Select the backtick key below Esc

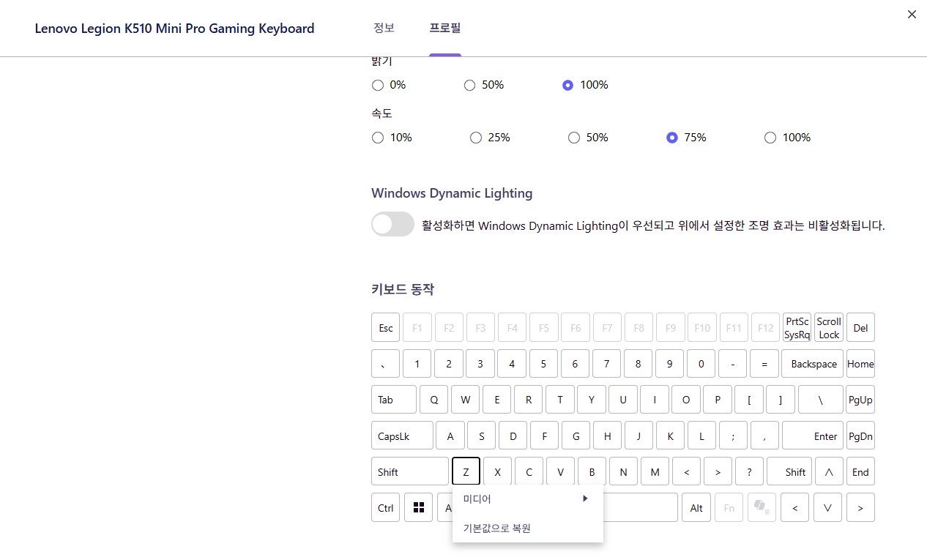point(386,363)
